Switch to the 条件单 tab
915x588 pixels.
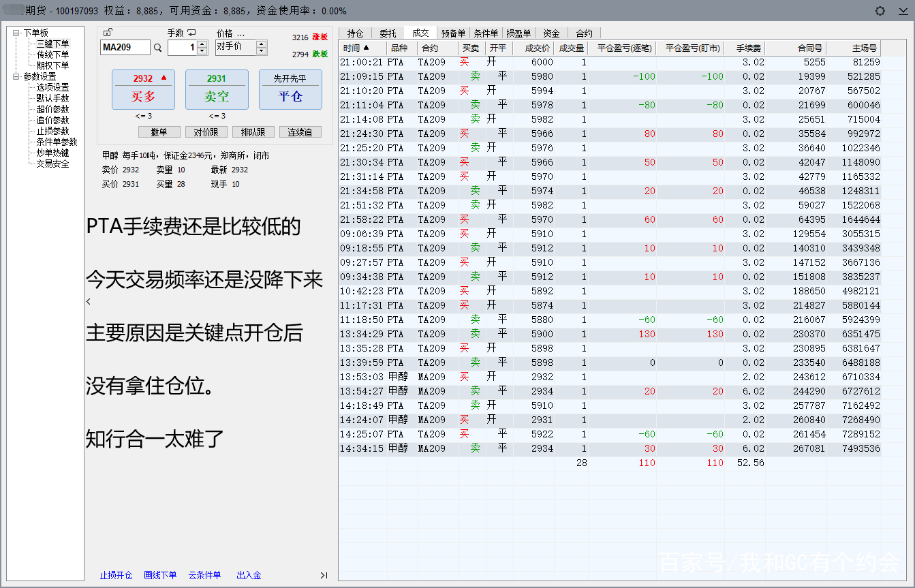[486, 33]
